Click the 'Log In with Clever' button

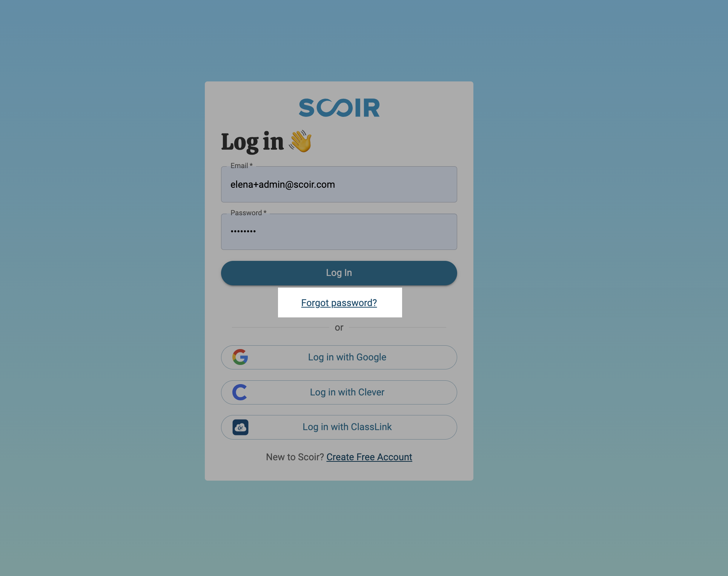tap(339, 392)
